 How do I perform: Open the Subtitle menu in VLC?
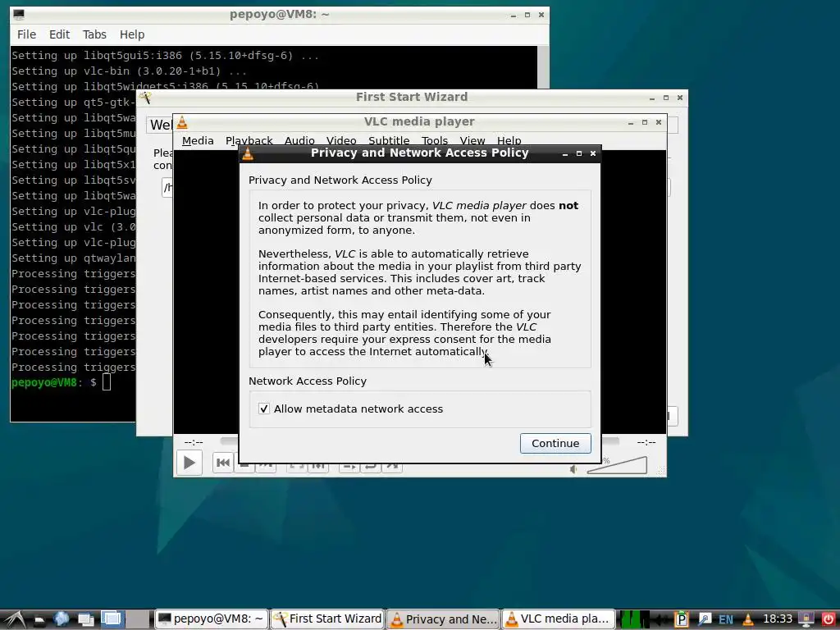(x=389, y=140)
